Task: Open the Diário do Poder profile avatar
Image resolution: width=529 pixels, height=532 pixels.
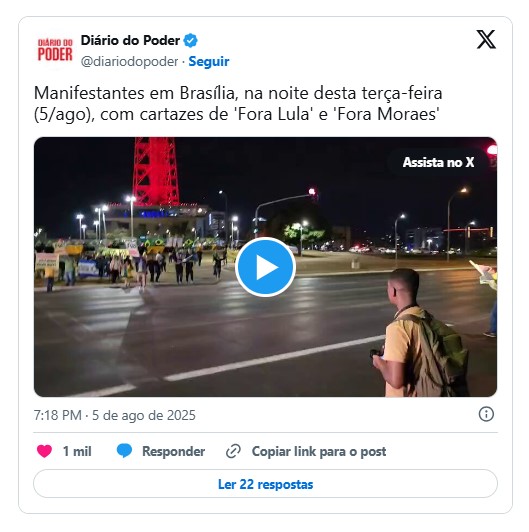Action: point(55,51)
